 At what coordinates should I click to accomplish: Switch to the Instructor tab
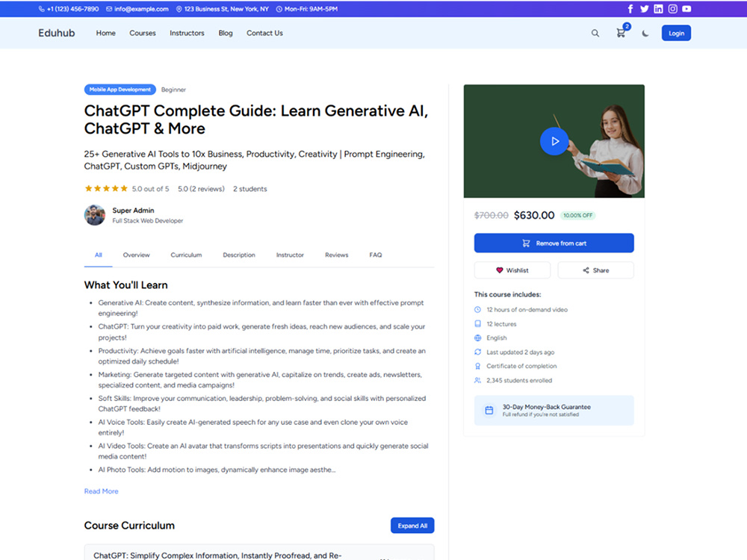coord(290,255)
